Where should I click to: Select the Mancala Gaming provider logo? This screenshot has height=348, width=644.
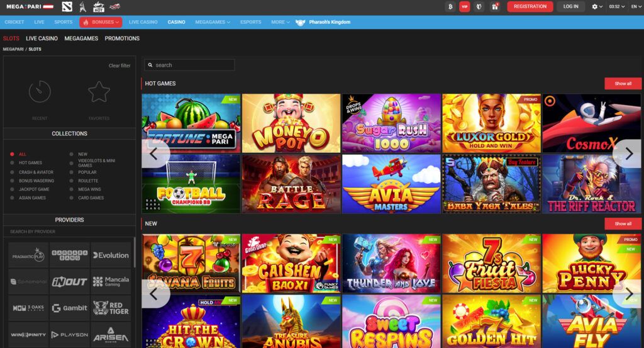pyautogui.click(x=111, y=281)
